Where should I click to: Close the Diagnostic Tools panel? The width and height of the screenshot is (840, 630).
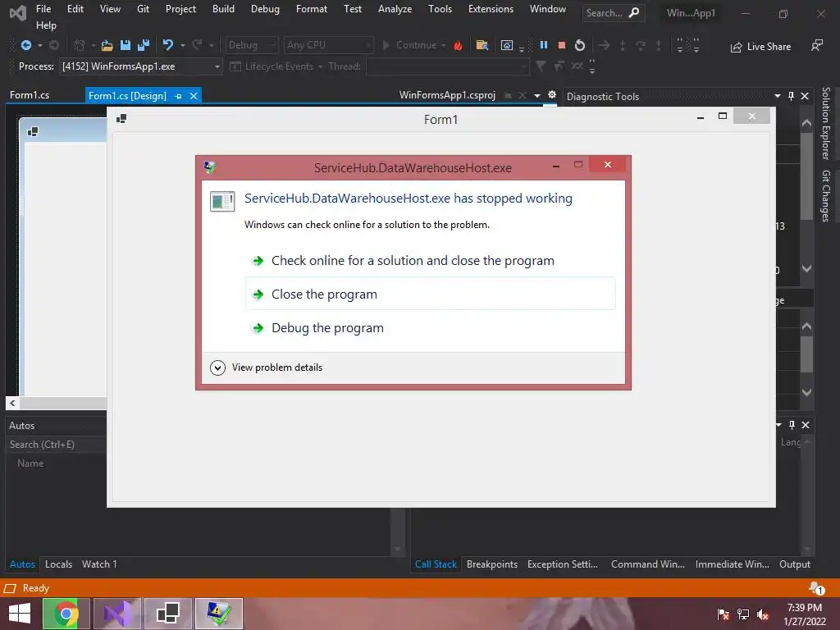click(x=805, y=96)
